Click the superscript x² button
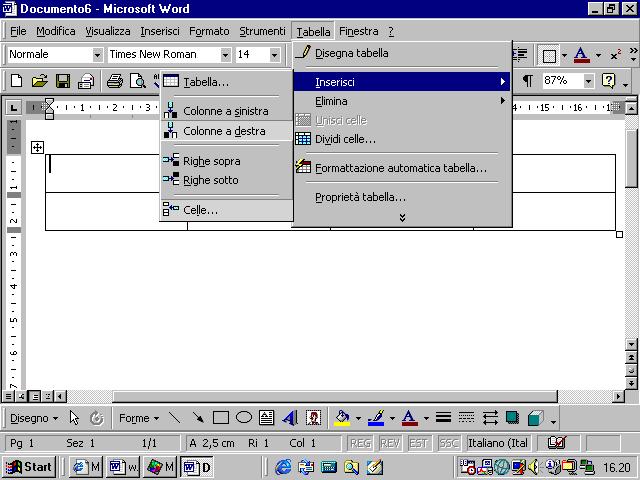Viewport: 640px width, 480px height. click(x=616, y=55)
